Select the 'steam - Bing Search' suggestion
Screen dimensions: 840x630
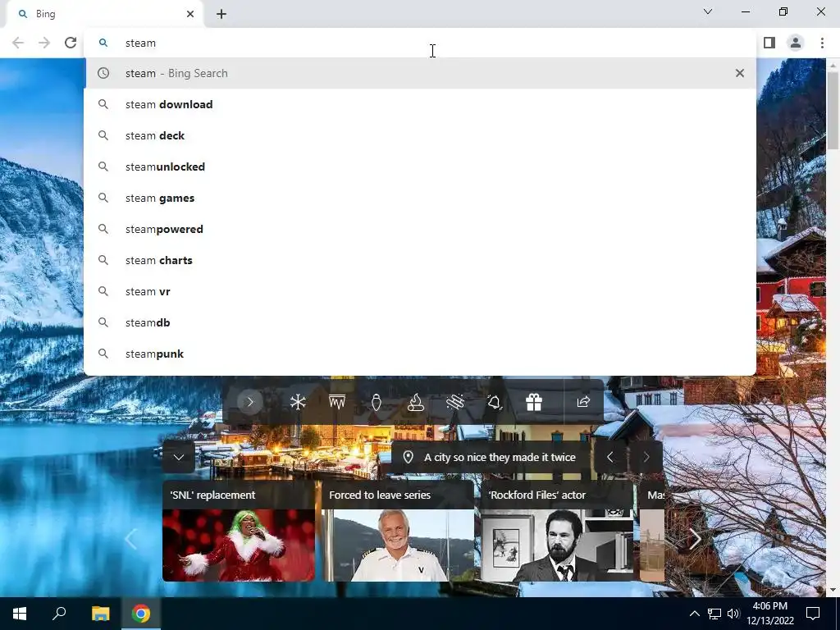(x=420, y=73)
